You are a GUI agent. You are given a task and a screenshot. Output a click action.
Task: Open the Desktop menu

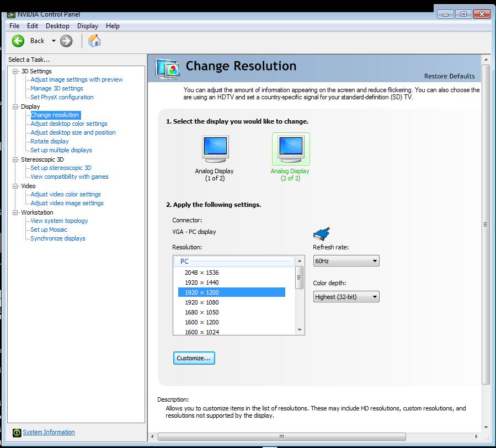click(x=57, y=26)
